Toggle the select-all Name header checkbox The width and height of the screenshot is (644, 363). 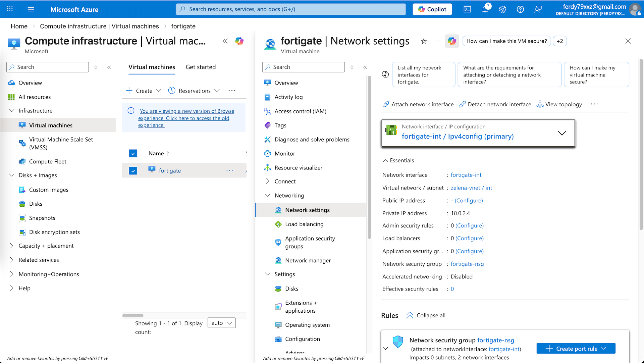coord(133,153)
